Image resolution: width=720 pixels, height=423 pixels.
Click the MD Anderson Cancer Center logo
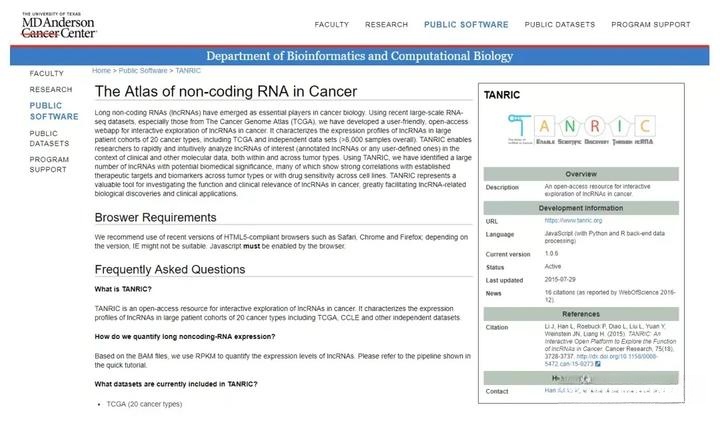(x=59, y=26)
